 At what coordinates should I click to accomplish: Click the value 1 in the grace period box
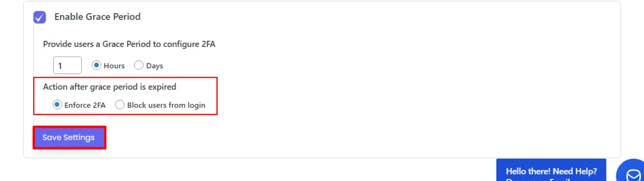[x=60, y=66]
